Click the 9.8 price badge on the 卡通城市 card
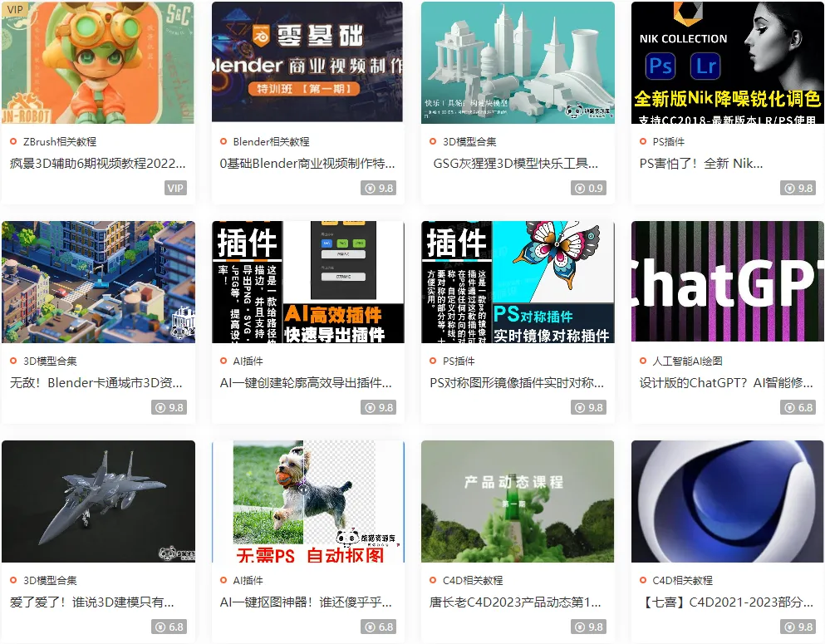 [x=169, y=407]
